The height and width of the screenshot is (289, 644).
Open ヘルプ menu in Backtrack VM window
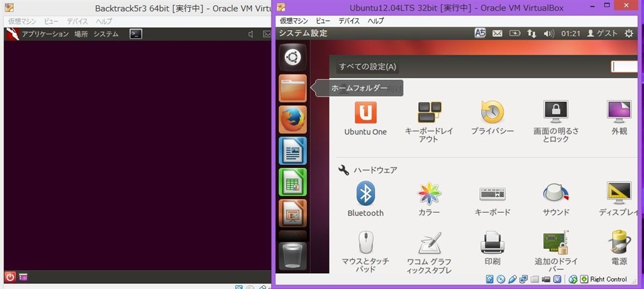pyautogui.click(x=104, y=21)
